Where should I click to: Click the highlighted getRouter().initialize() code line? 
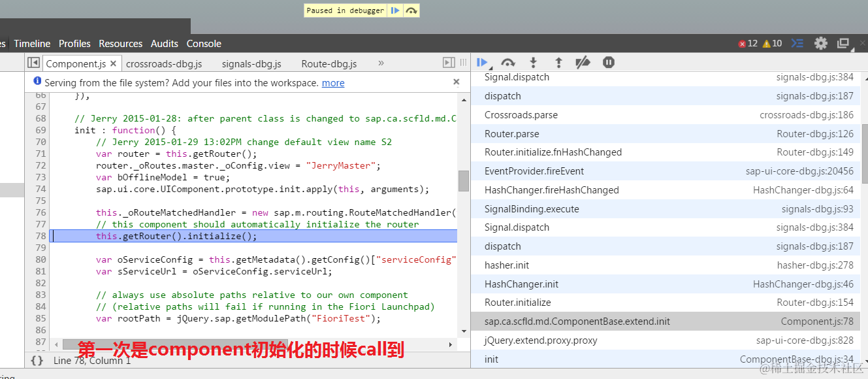[x=255, y=236]
